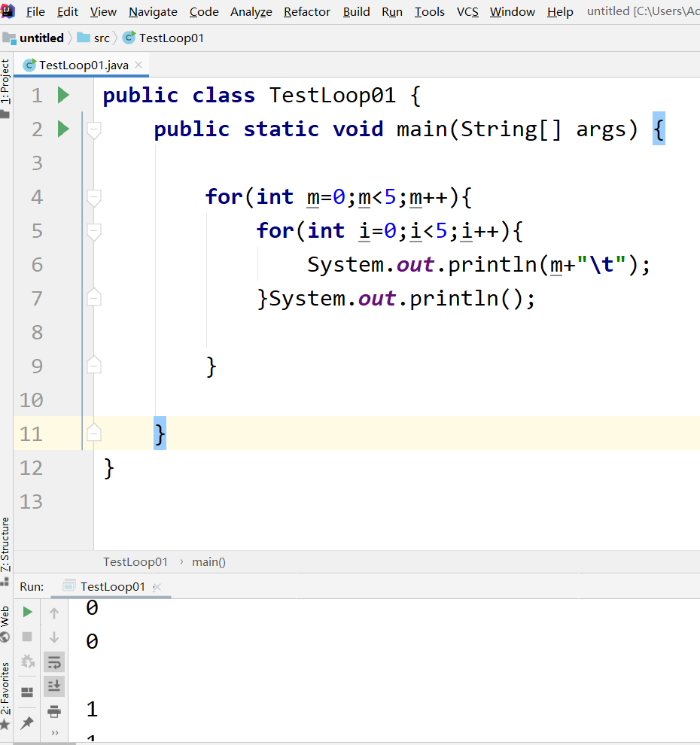Image resolution: width=700 pixels, height=745 pixels.
Task: Print the console output
Action: [x=54, y=711]
